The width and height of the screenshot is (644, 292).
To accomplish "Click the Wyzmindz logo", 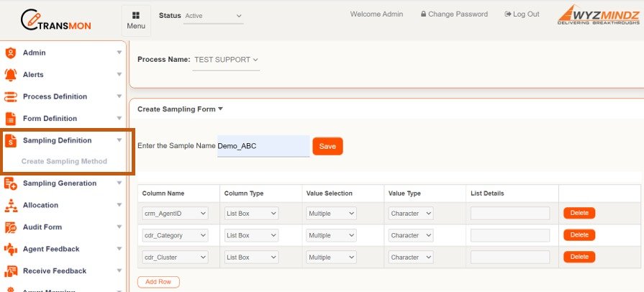I will (x=599, y=15).
